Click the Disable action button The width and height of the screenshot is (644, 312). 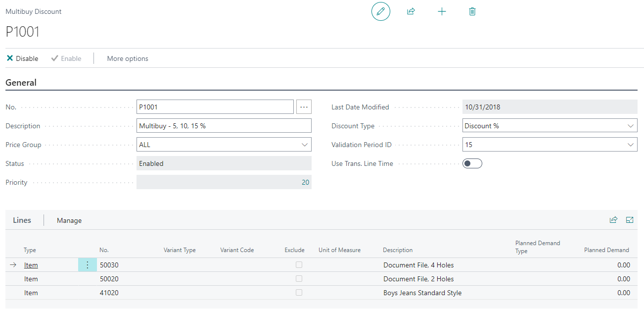[22, 58]
